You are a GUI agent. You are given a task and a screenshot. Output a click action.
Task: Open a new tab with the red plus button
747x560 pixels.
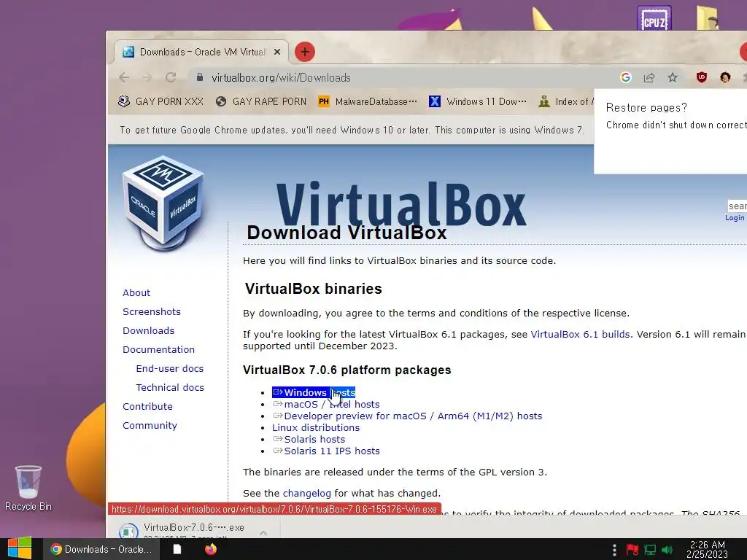(x=305, y=52)
